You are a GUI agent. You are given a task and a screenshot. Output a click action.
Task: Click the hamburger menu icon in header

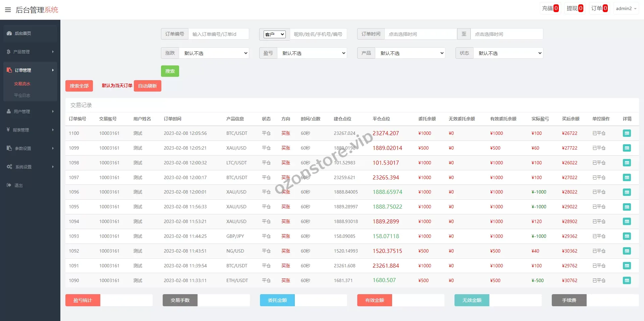pyautogui.click(x=8, y=10)
